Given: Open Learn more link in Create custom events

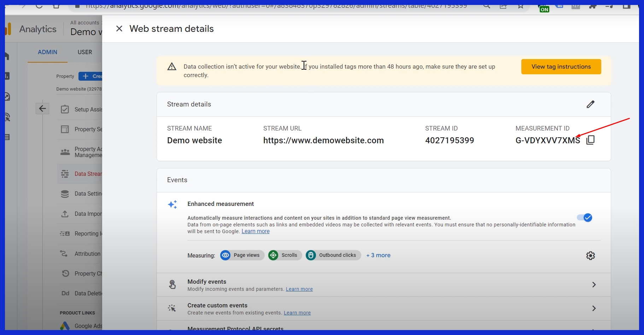Looking at the screenshot, I should (x=297, y=313).
